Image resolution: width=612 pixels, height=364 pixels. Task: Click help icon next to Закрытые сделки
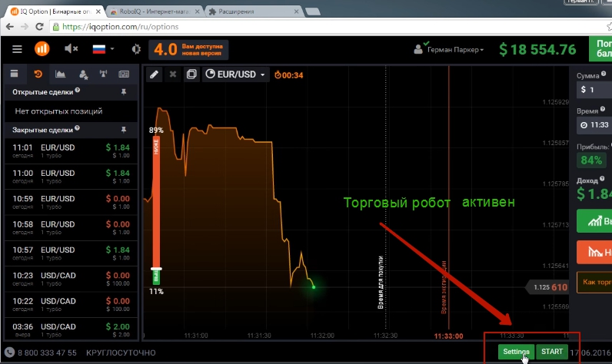[x=77, y=127]
